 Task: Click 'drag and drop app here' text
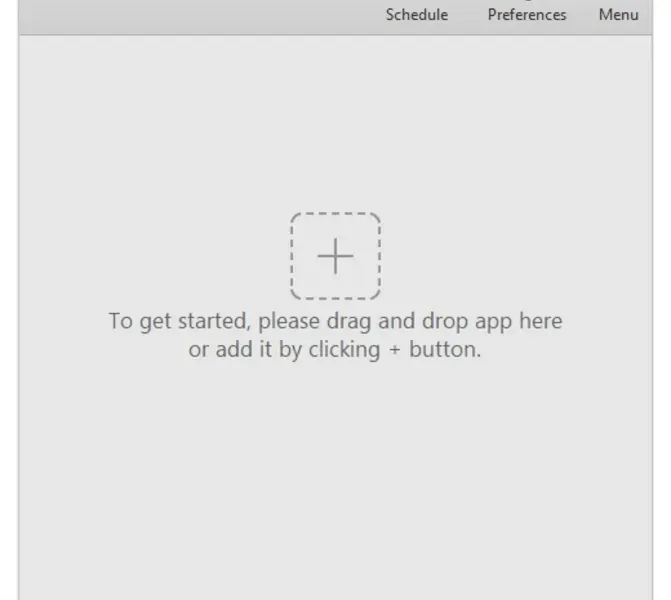tap(444, 321)
